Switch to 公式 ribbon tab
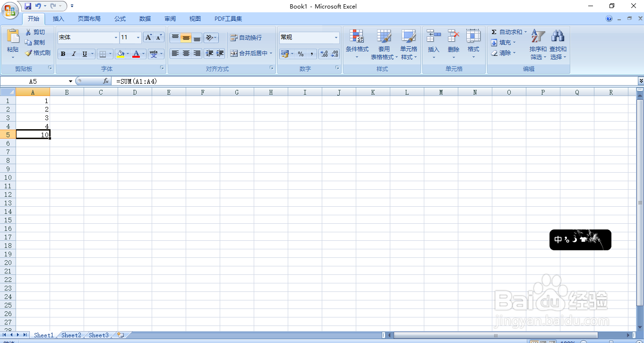644x343 pixels. 120,19
